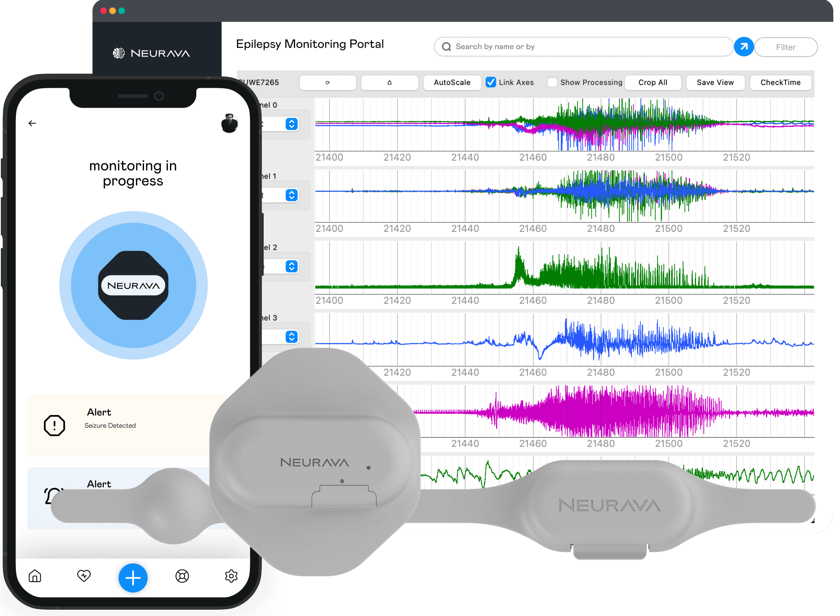Open settings gear in phone navbar
The height and width of the screenshot is (616, 840).
pos(231,576)
